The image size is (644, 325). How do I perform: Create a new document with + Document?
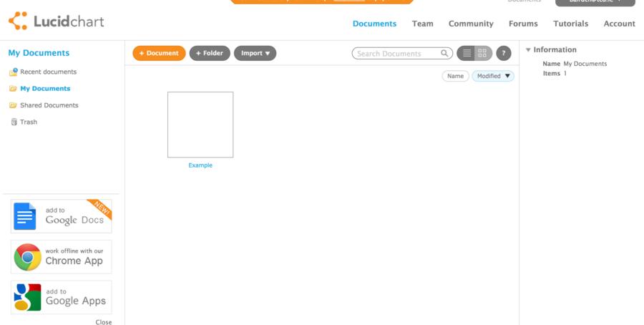(x=159, y=54)
